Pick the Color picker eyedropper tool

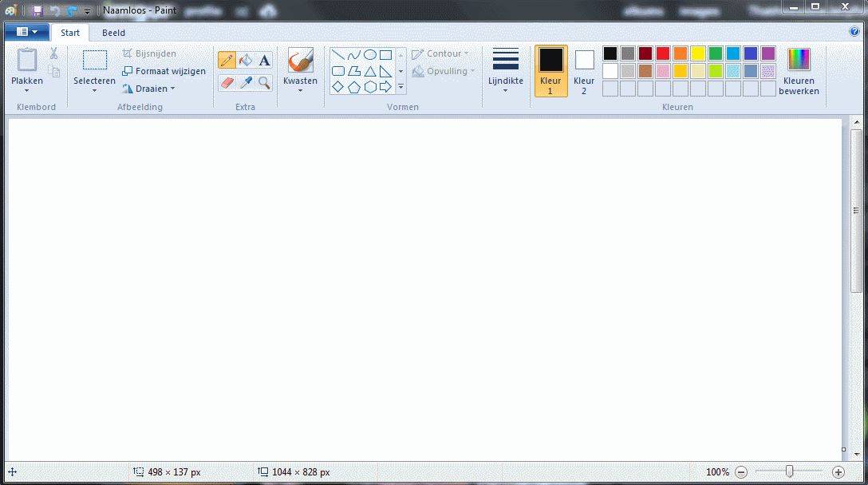pyautogui.click(x=246, y=82)
